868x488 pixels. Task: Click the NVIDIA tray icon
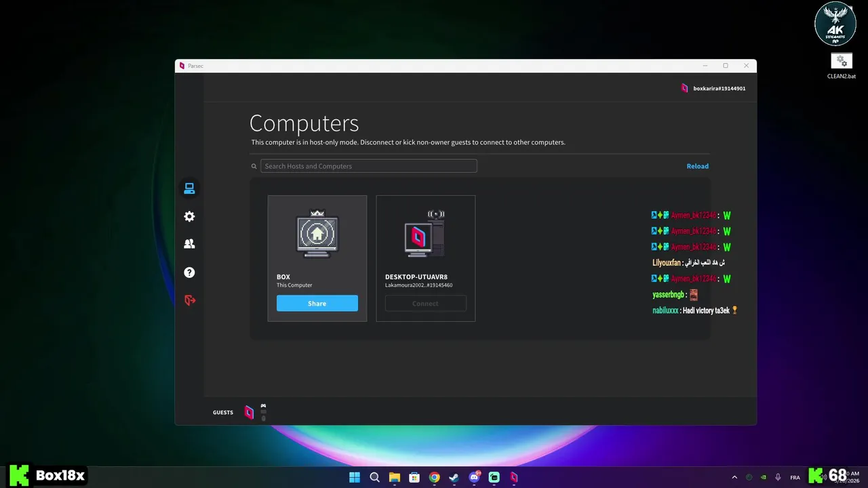tap(764, 477)
